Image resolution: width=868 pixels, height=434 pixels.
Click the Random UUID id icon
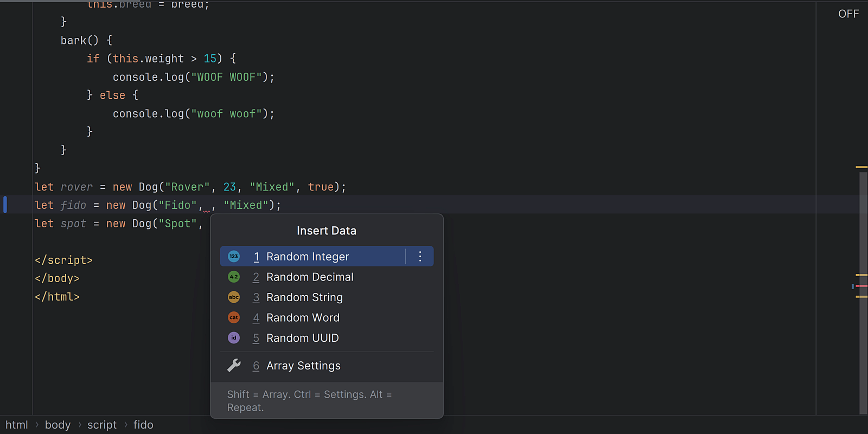pyautogui.click(x=234, y=338)
